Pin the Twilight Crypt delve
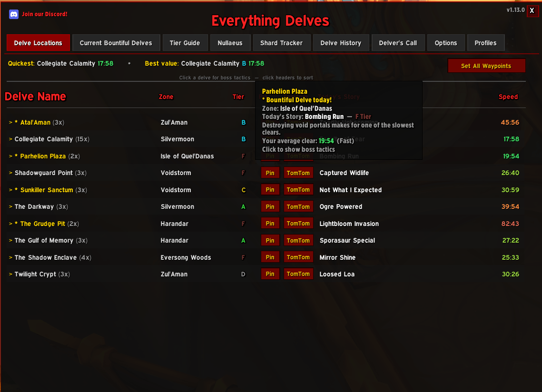Viewport: 542px width, 392px height. click(x=270, y=274)
